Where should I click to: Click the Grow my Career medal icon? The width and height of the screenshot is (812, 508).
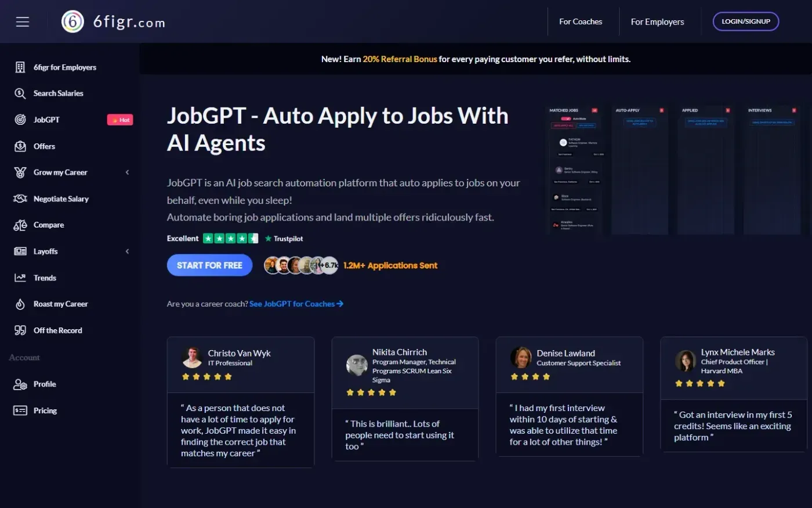tap(20, 172)
